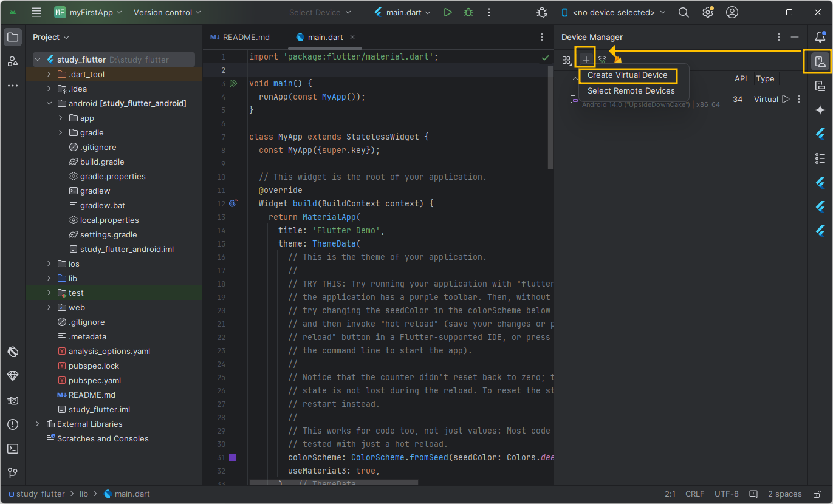Open the main hamburger menu
This screenshot has height=504, width=833.
tap(36, 12)
